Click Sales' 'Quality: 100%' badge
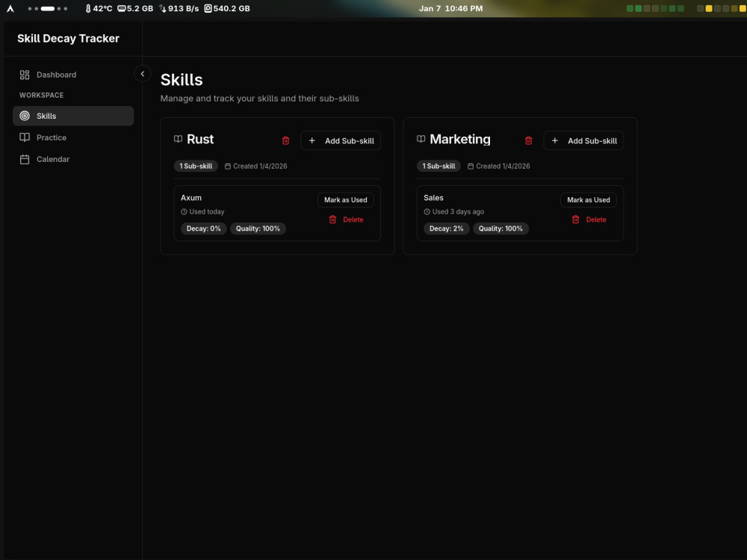Screen dimensions: 747x560 500,228
